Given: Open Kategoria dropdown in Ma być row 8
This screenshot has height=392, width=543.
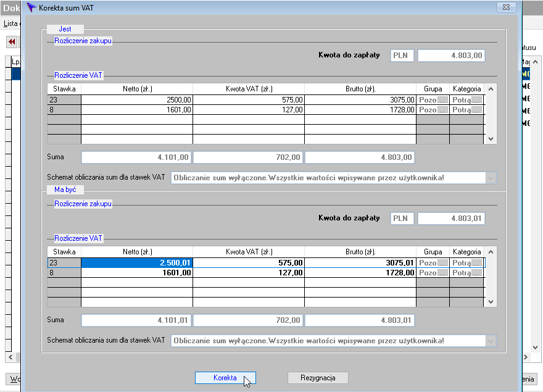Looking at the screenshot, I should tap(477, 273).
